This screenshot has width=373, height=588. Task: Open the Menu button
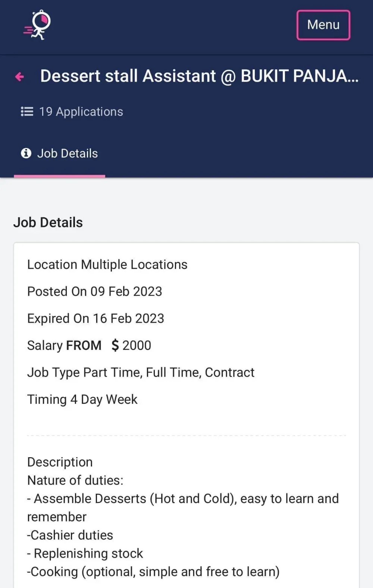(x=323, y=25)
